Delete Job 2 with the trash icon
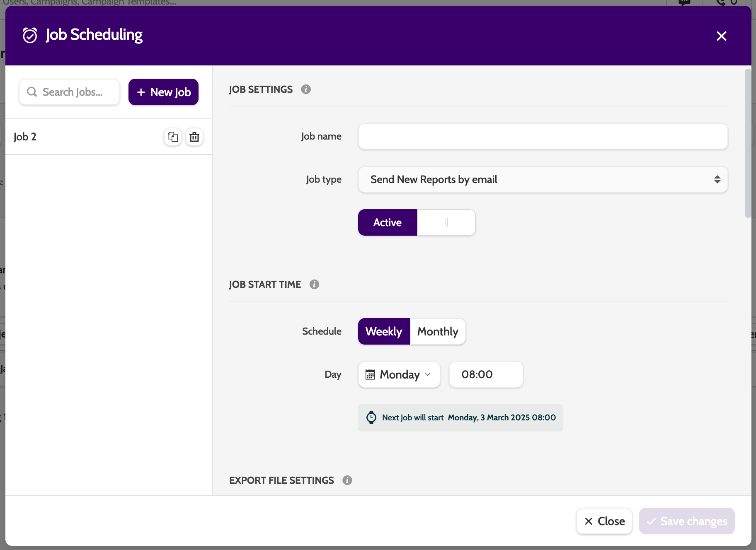Screen dimensions: 756x550 pyautogui.click(x=194, y=137)
